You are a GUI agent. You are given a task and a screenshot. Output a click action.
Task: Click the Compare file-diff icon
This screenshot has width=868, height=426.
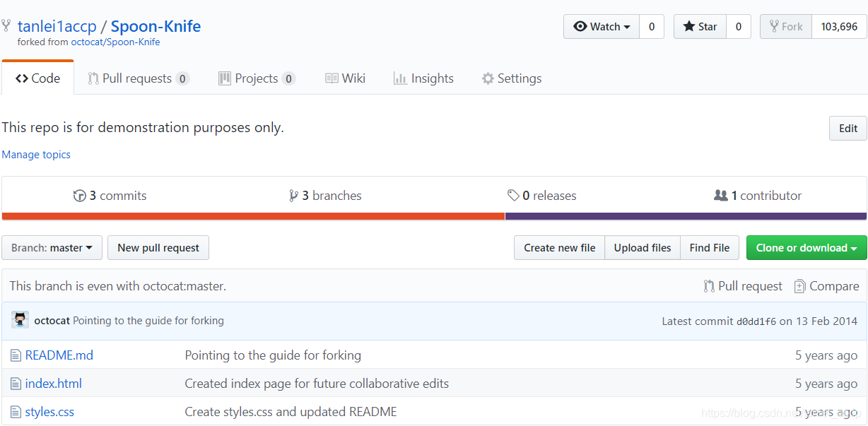click(799, 286)
